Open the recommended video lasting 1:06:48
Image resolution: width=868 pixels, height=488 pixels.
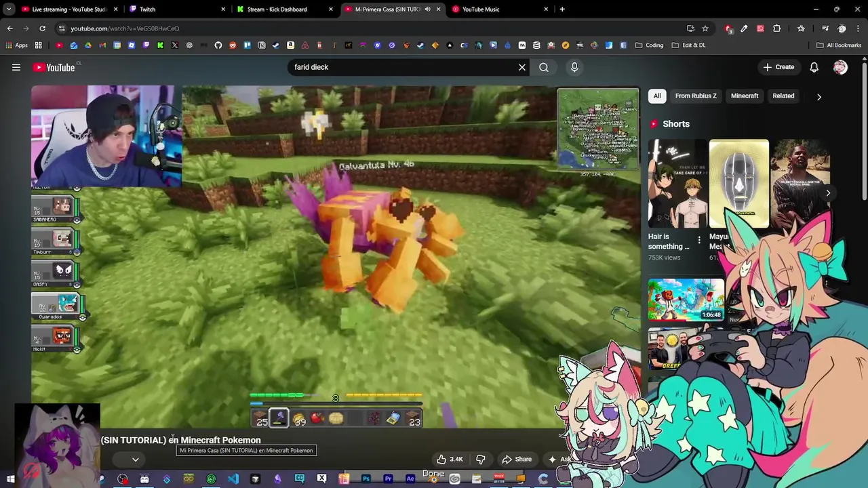pos(686,299)
